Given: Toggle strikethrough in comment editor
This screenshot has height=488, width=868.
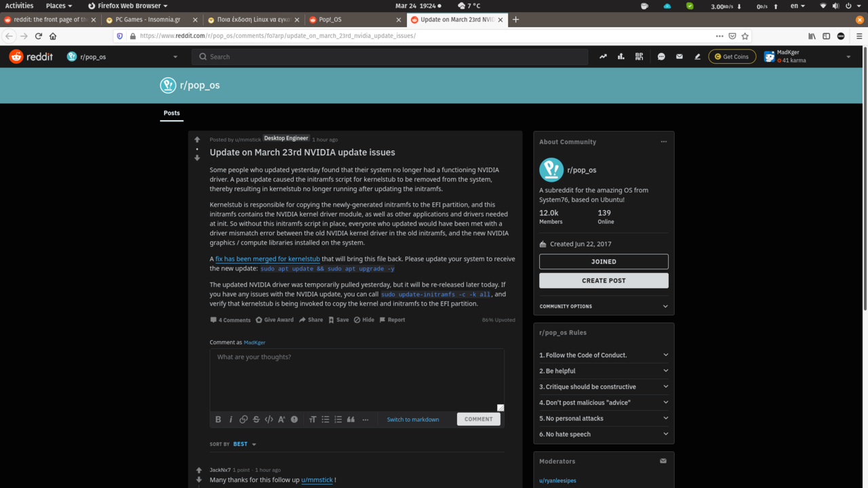Looking at the screenshot, I should (256, 420).
